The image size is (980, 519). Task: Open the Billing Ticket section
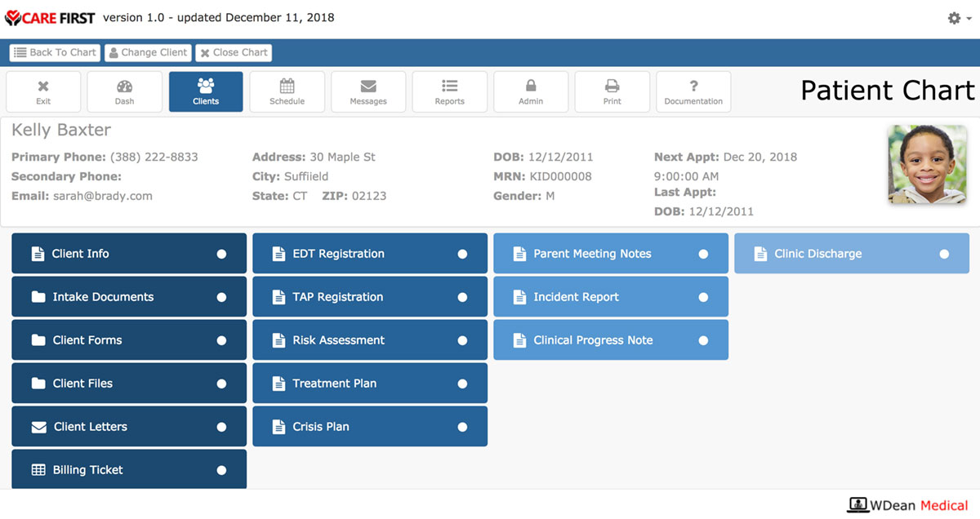(129, 469)
